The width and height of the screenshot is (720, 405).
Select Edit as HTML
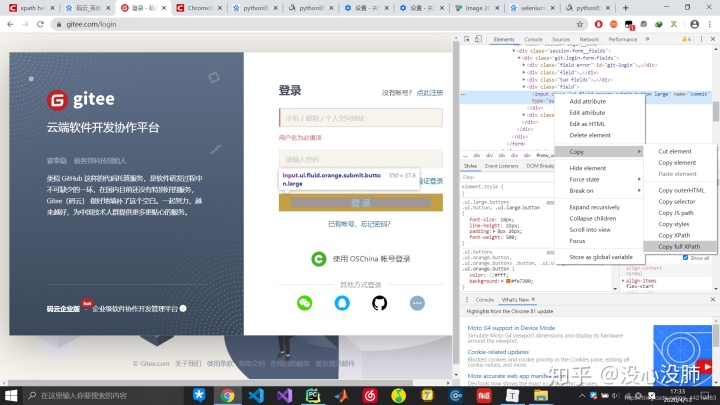[599, 124]
